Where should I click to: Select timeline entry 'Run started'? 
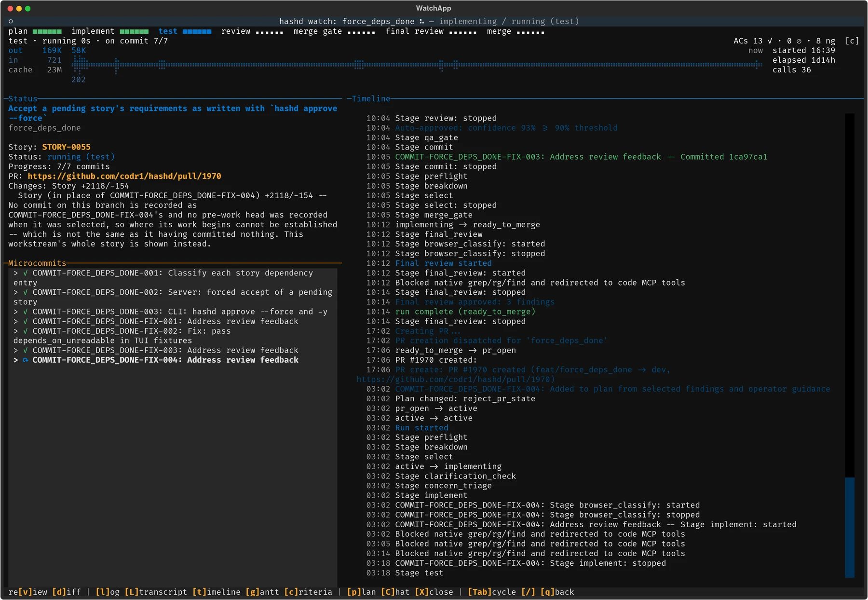[422, 428]
